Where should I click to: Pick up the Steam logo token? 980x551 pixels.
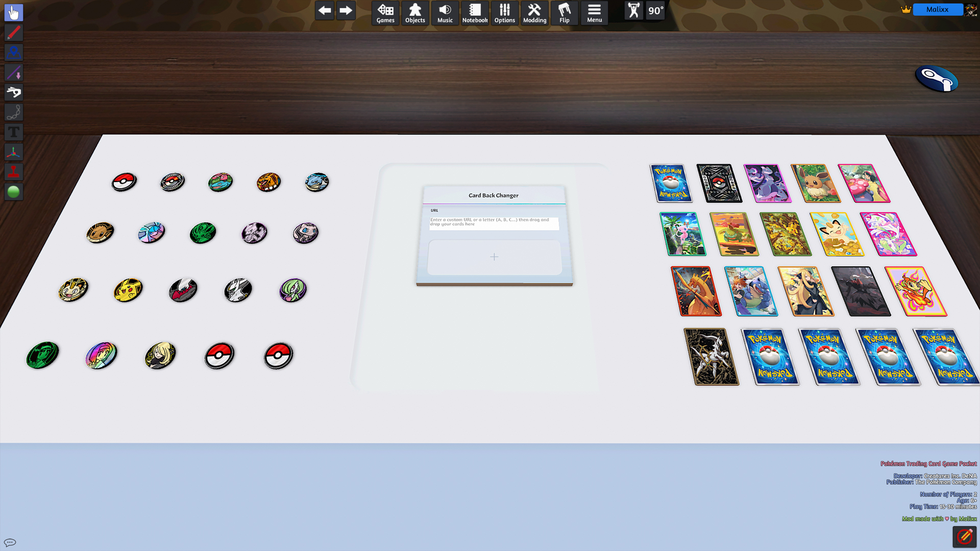(937, 79)
